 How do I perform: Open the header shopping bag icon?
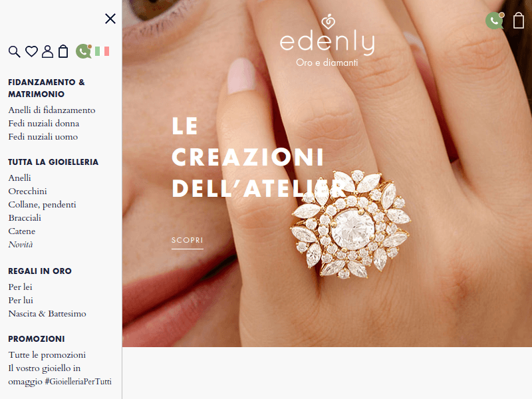coord(519,21)
